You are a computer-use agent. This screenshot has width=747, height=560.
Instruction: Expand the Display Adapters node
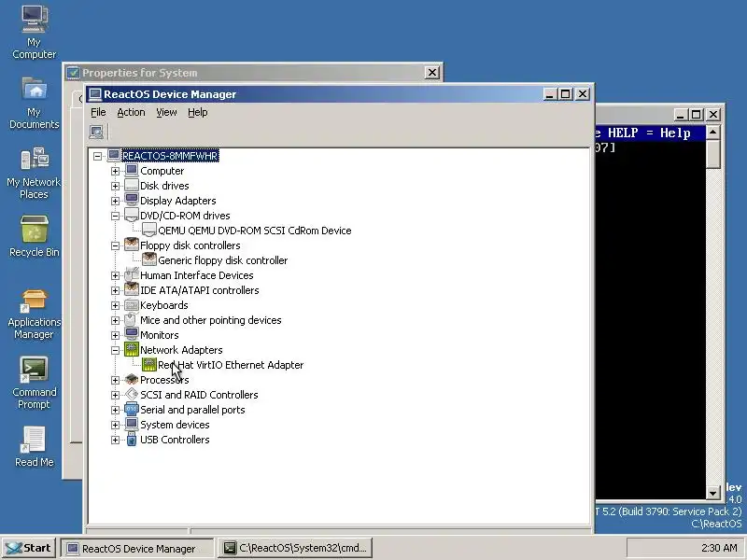[x=115, y=201]
